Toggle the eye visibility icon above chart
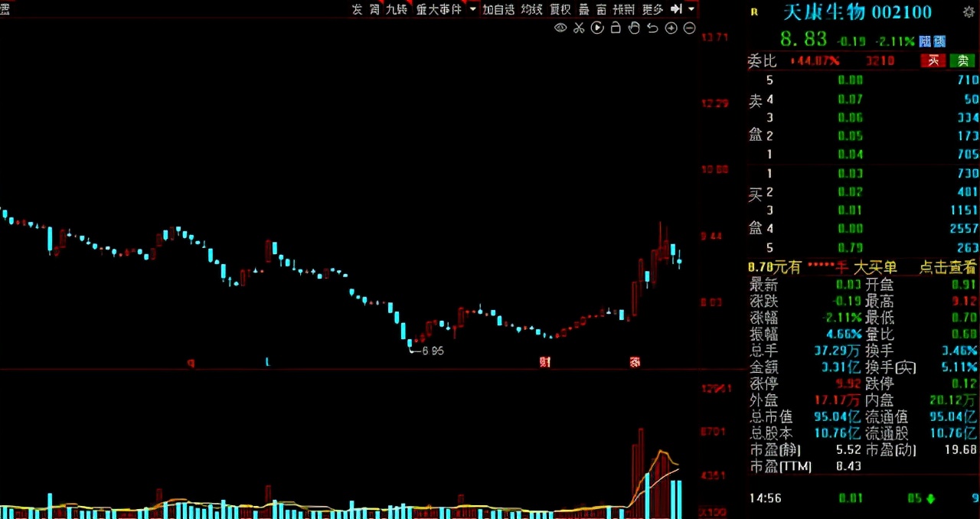 pyautogui.click(x=560, y=28)
